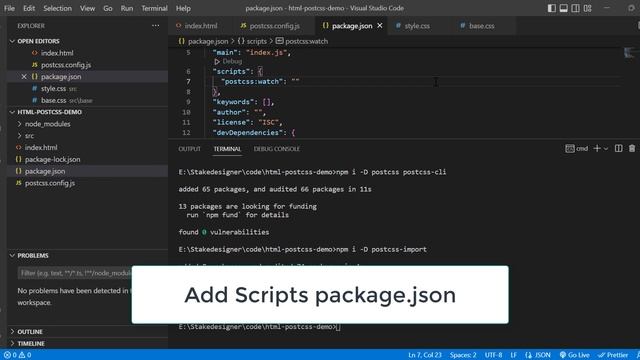Image resolution: width=640 pixels, height=360 pixels.
Task: Toggle secondary sidebar layout icon
Action: tap(575, 8)
